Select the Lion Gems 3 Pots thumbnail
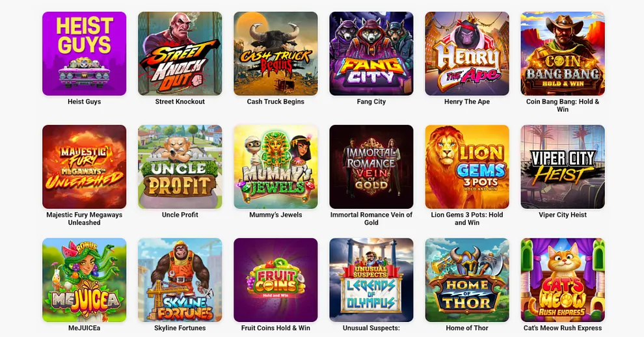This screenshot has height=337, width=644. tap(467, 167)
